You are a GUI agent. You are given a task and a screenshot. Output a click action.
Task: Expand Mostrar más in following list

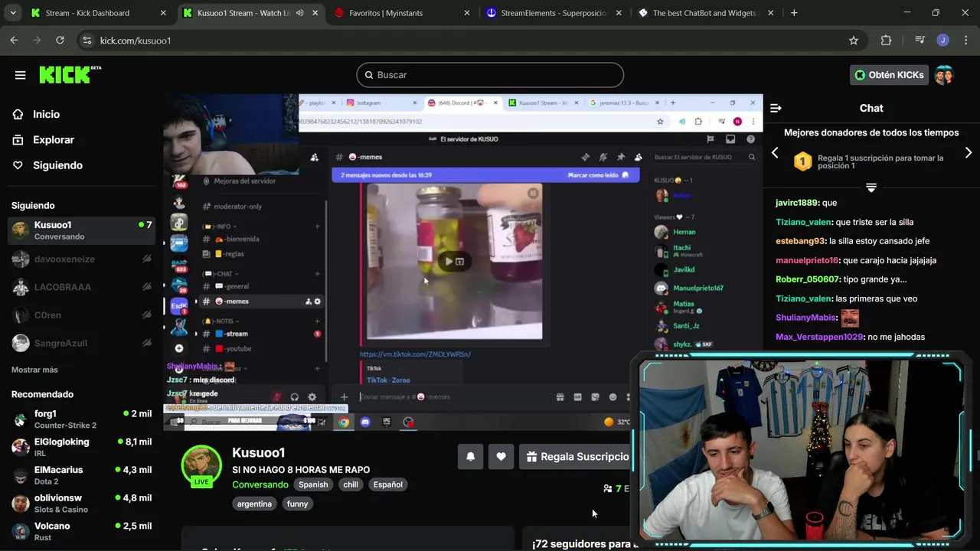coord(34,370)
